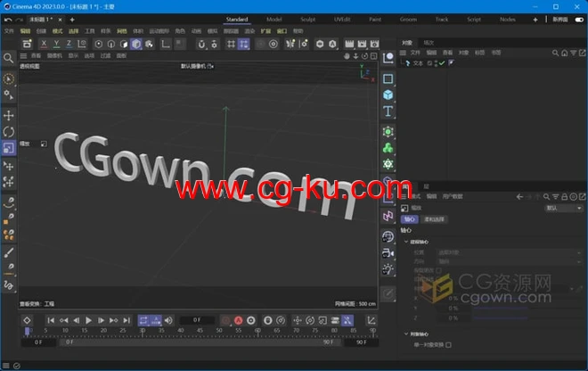Image resolution: width=588 pixels, height=371 pixels.
Task: Click the Attribute Manager lock icon
Action: pyautogui.click(x=564, y=196)
